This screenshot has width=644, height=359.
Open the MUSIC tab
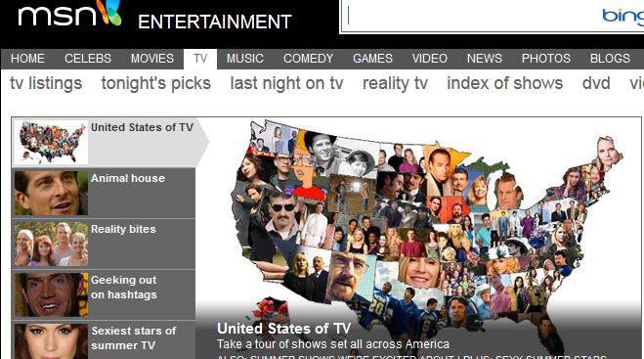point(244,59)
